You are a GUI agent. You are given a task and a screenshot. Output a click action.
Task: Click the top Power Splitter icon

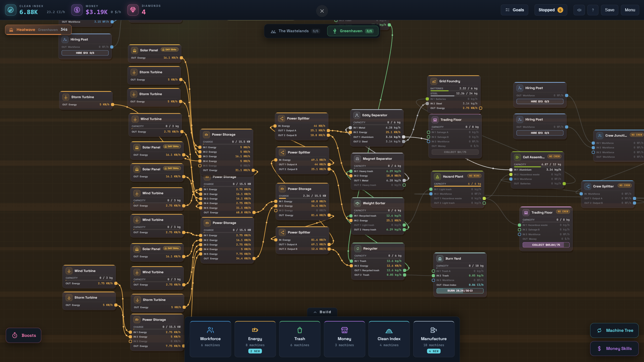[282, 118]
